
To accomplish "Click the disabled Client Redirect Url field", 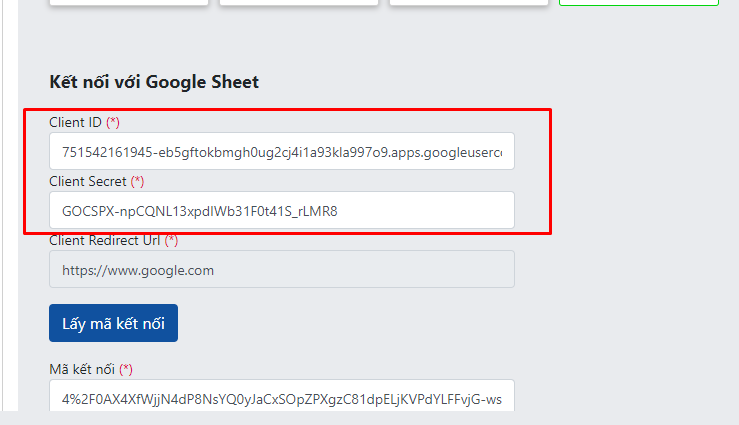I will [x=281, y=270].
